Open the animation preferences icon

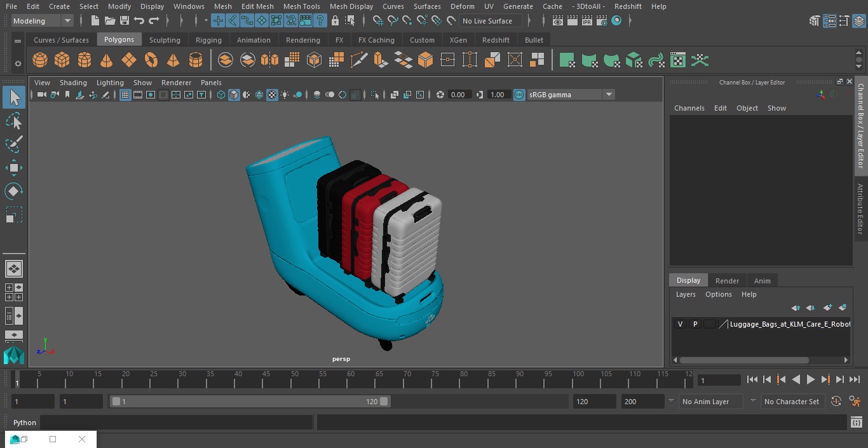[x=855, y=402]
